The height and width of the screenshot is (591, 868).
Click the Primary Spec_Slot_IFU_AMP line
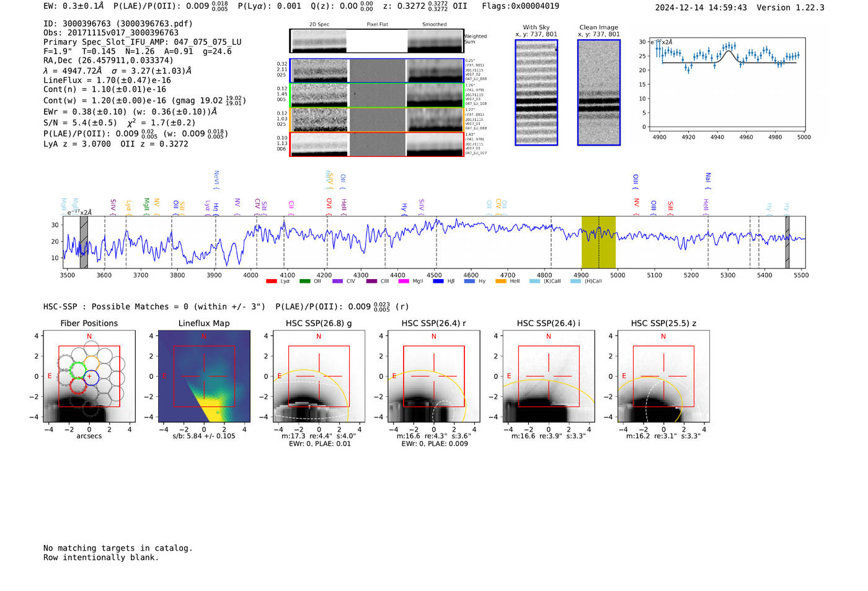(x=143, y=42)
